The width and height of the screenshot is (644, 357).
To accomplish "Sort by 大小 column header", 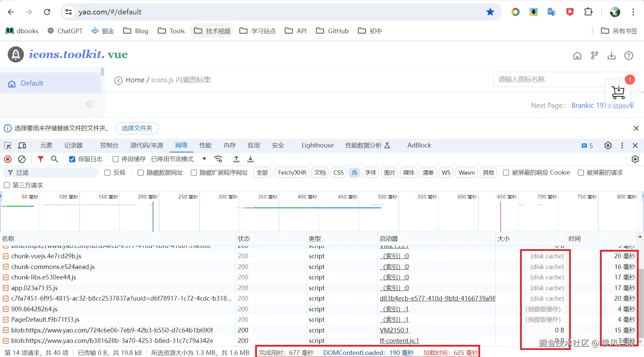I will (x=531, y=239).
